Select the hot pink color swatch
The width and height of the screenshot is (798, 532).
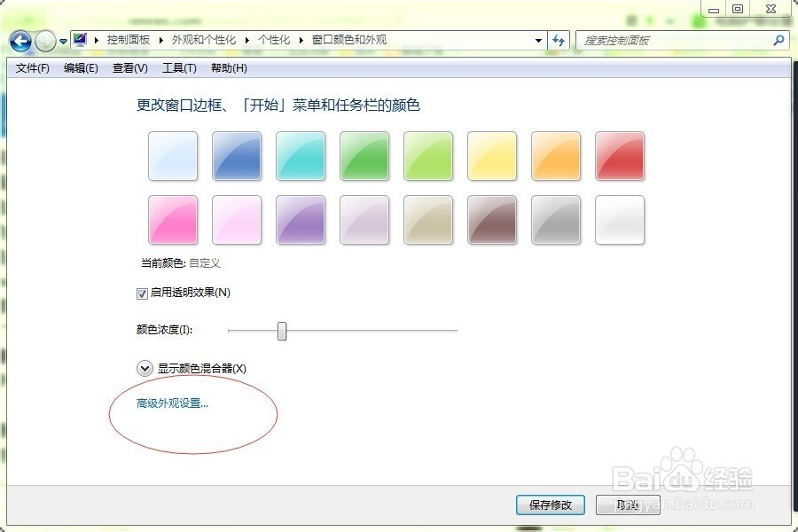click(x=173, y=220)
